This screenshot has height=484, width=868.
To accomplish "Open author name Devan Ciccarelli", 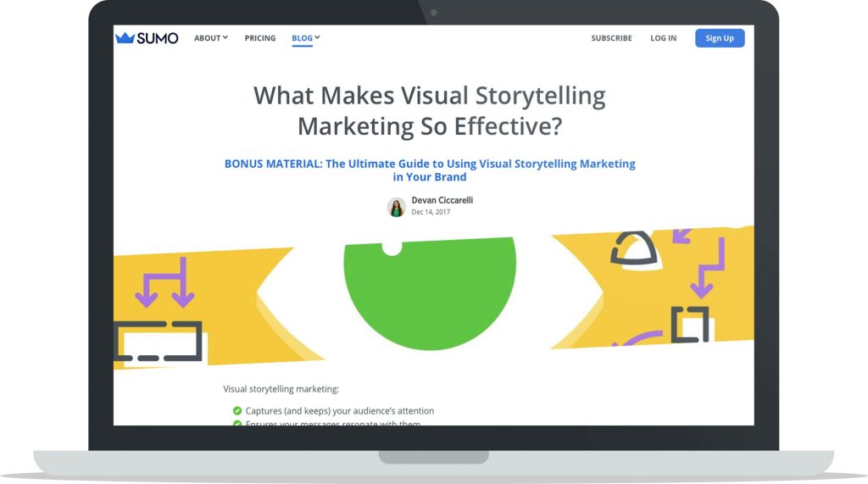I will (x=442, y=201).
